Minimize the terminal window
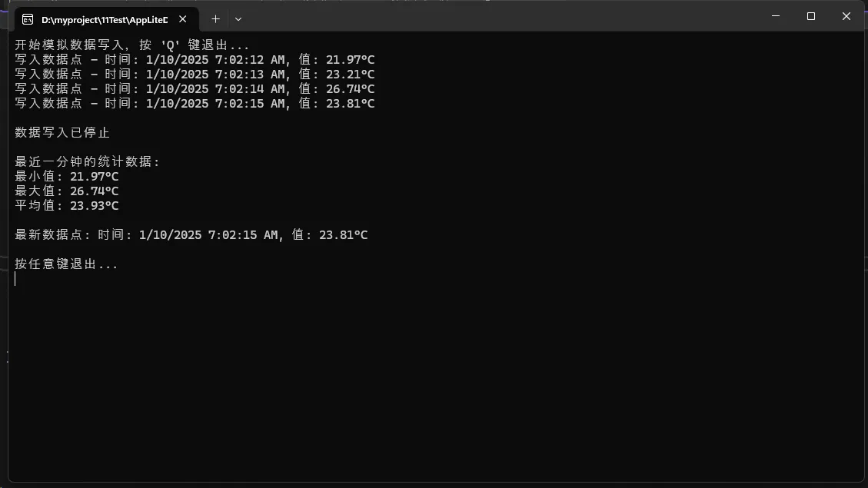The image size is (868, 488). point(775,16)
